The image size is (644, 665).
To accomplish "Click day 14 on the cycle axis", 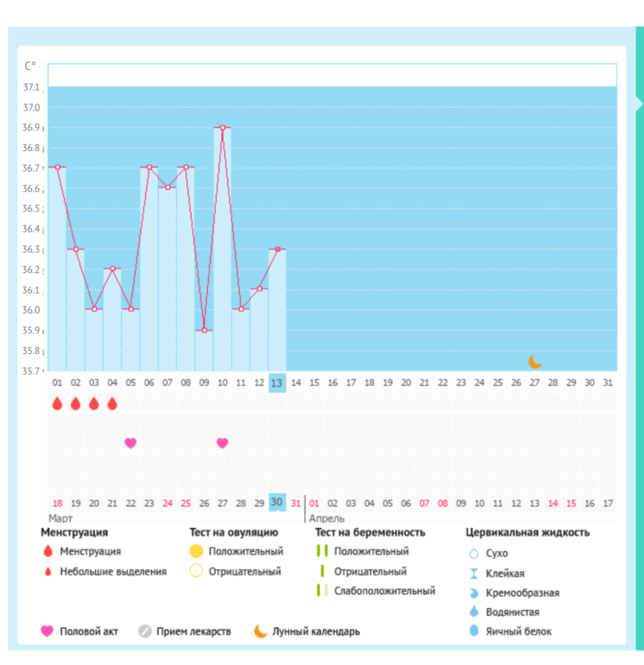I will click(x=295, y=383).
